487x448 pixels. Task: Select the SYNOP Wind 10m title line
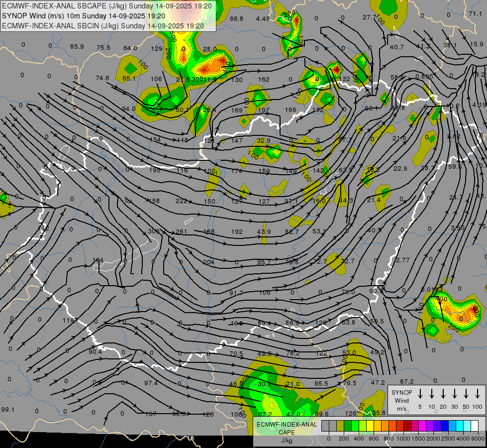click(84, 16)
